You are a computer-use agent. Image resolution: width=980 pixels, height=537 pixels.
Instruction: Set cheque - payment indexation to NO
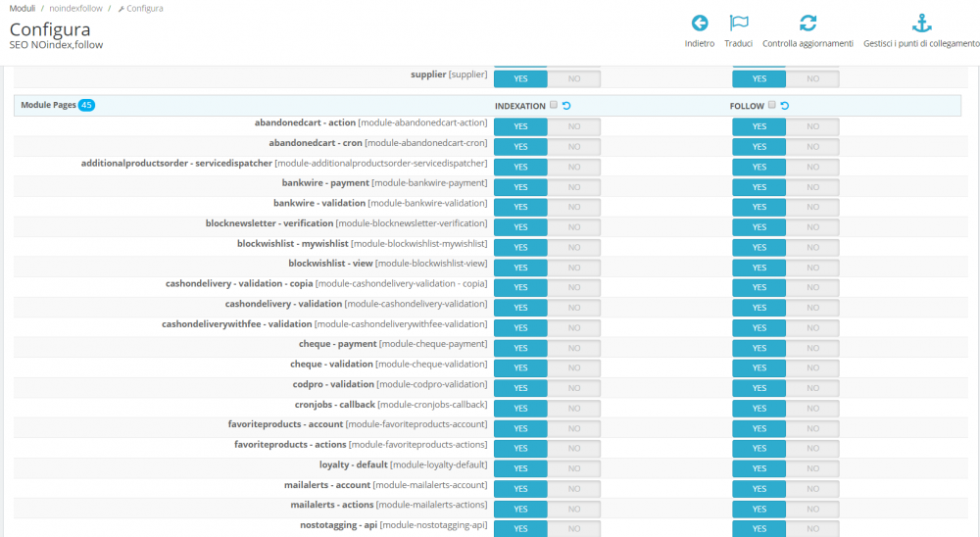(x=573, y=348)
